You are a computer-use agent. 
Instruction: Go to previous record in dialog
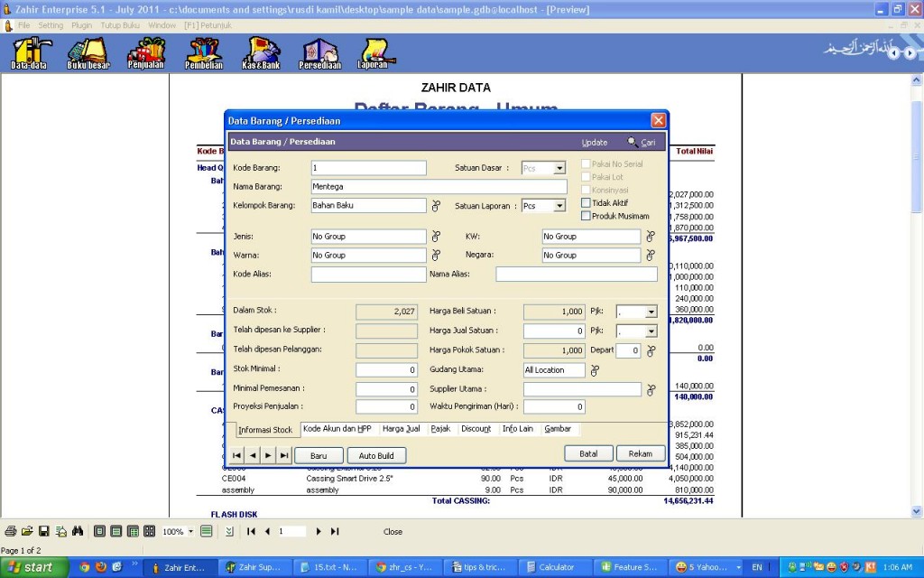click(x=253, y=455)
